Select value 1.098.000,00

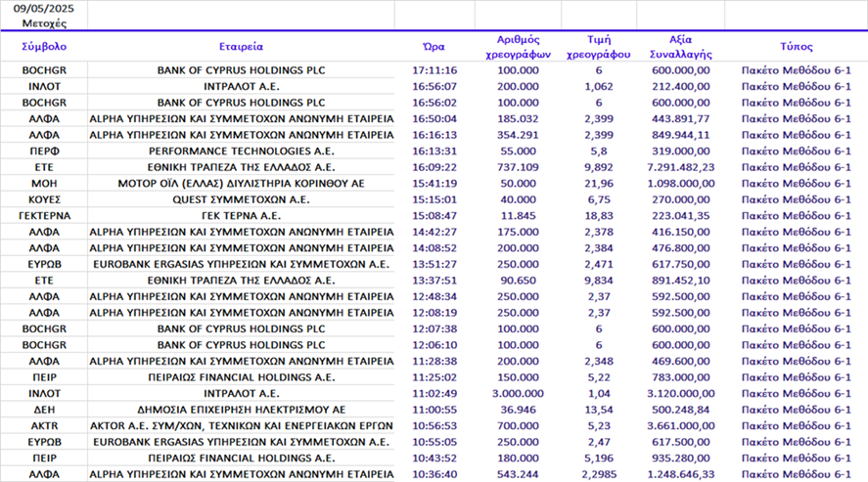click(x=681, y=184)
